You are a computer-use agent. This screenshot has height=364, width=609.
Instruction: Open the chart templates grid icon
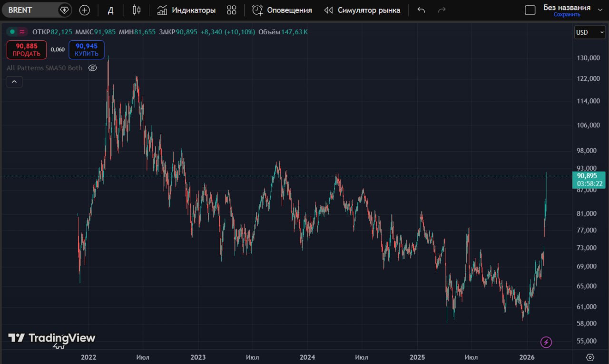[x=232, y=10]
